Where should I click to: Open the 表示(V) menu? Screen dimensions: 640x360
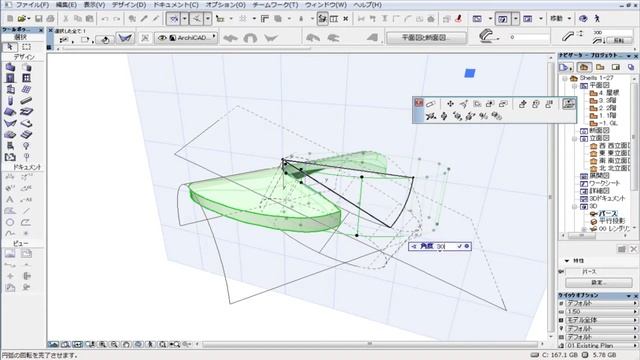pos(94,5)
